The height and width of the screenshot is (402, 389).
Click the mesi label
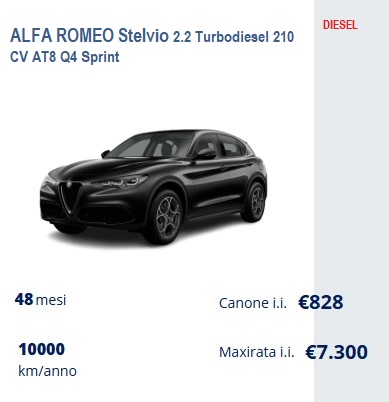click(x=51, y=300)
